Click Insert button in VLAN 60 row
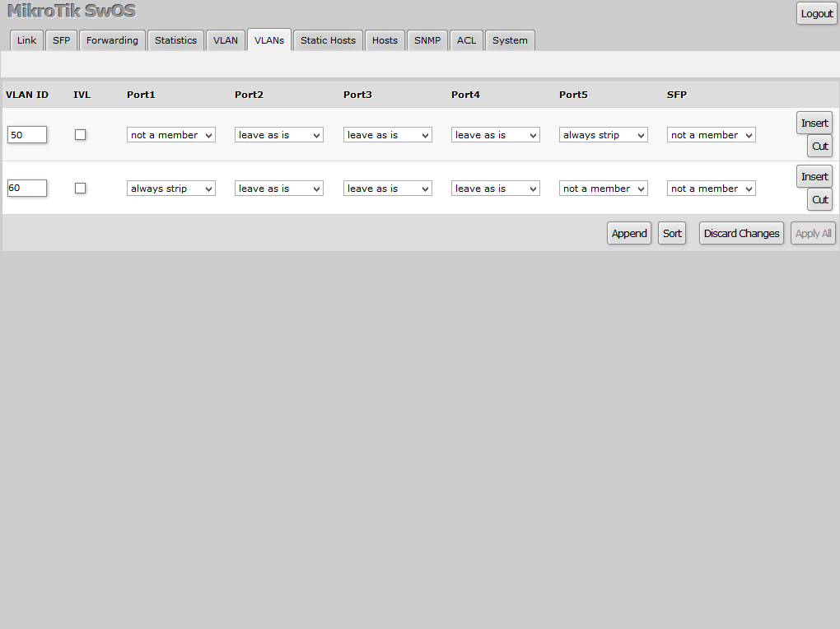The height and width of the screenshot is (629, 840). tap(814, 177)
